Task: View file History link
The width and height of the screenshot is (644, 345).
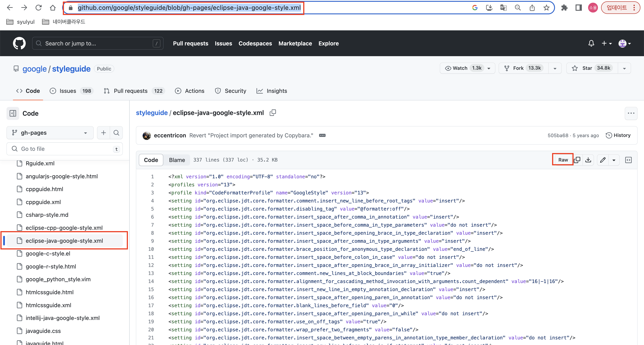Action: click(x=618, y=135)
